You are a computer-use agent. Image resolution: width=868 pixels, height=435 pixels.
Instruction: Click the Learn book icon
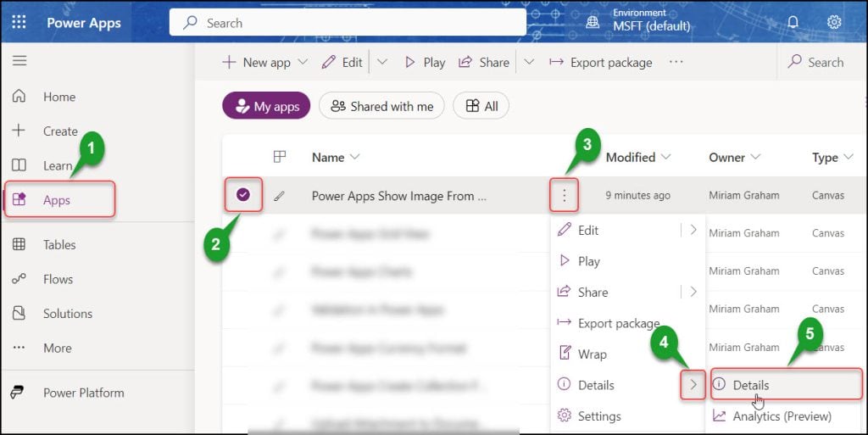[x=19, y=165]
